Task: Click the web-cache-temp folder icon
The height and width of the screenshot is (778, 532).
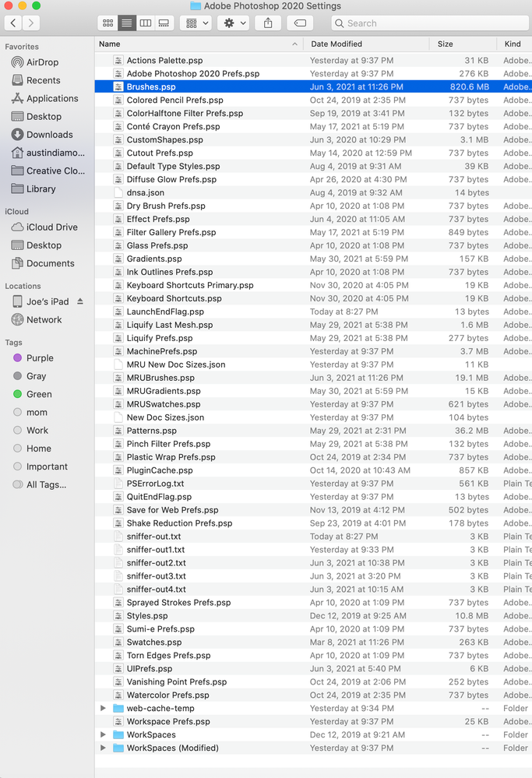Action: pos(118,709)
